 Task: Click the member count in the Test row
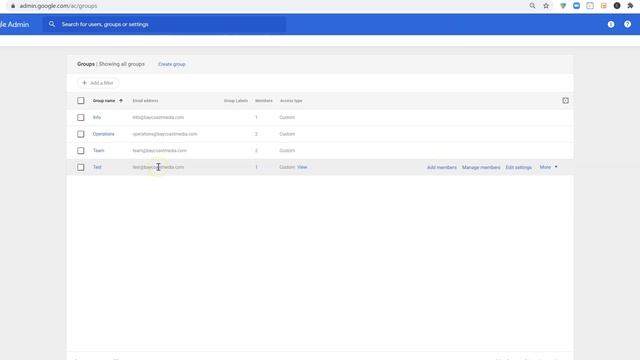[x=256, y=167]
